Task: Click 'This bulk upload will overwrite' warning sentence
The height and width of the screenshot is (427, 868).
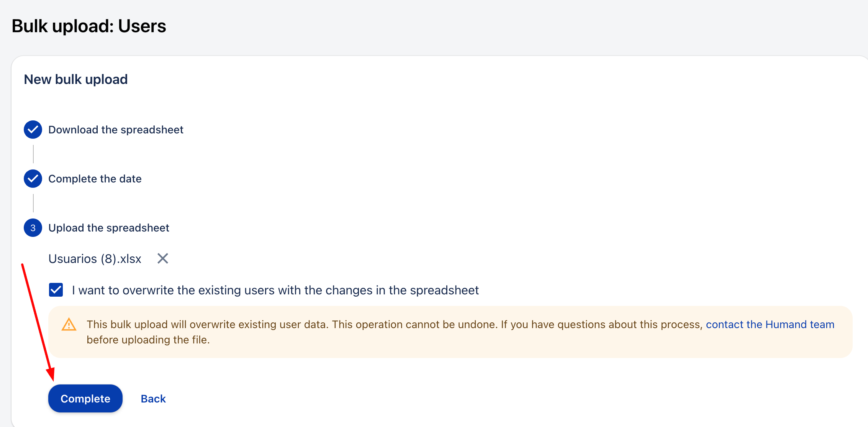Action: pyautogui.click(x=207, y=324)
